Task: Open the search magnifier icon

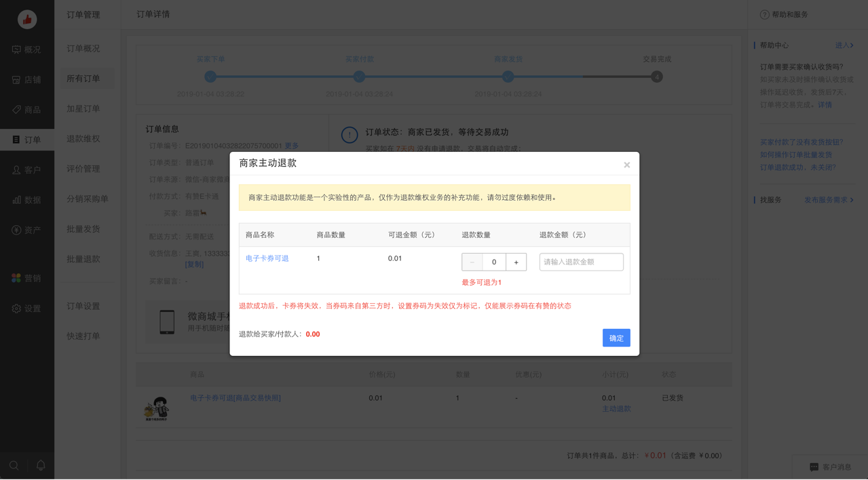Action: [14, 465]
